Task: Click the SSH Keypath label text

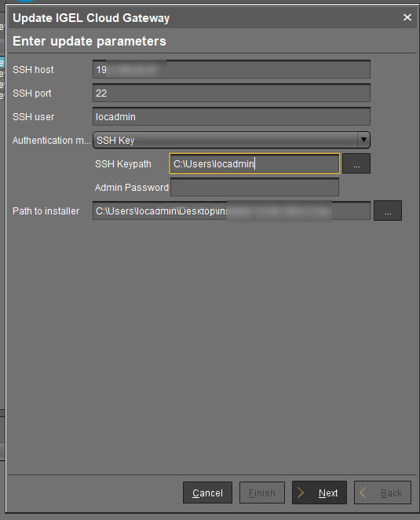Action: 123,164
